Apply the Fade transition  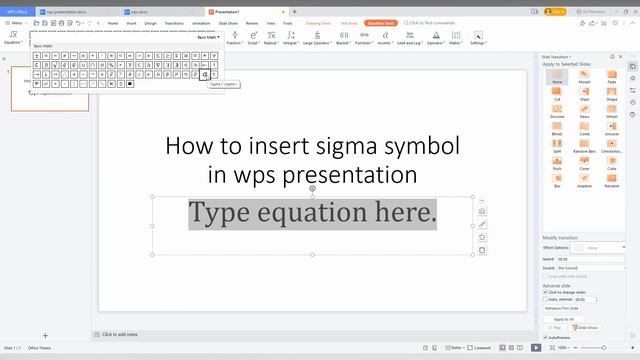tap(611, 77)
